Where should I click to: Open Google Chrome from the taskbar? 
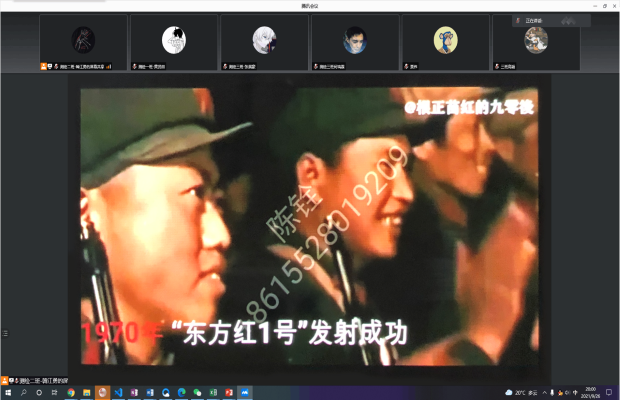(71, 393)
